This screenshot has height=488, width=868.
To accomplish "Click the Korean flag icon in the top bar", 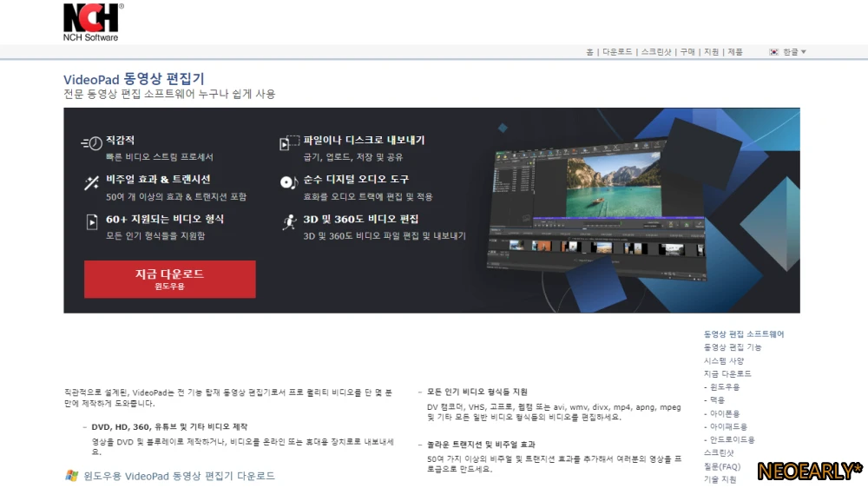I will (774, 52).
